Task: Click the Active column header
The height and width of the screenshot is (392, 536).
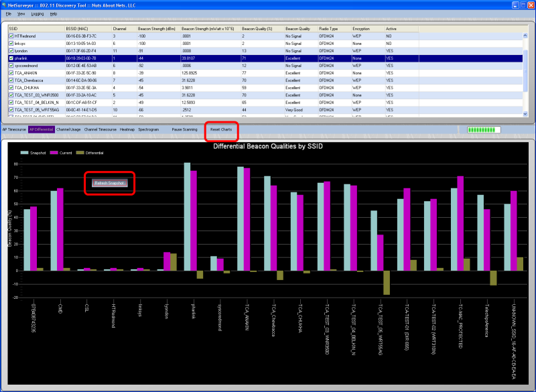Action: tap(401, 29)
